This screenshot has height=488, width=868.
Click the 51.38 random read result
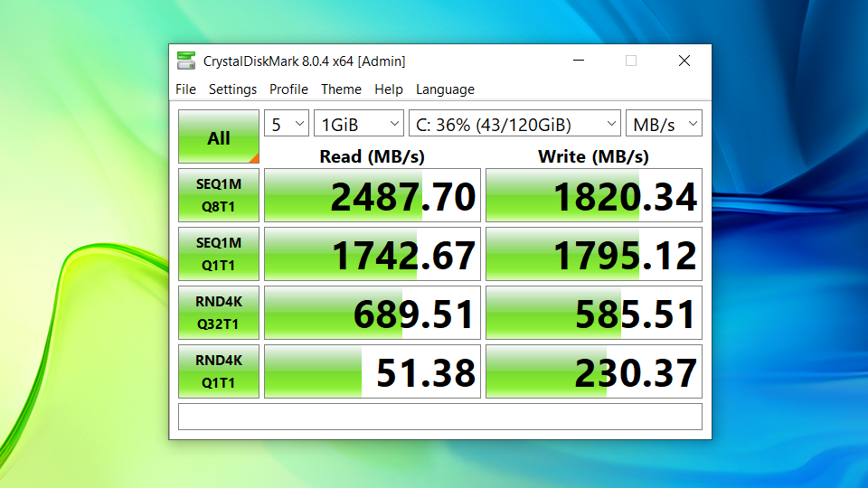373,371
